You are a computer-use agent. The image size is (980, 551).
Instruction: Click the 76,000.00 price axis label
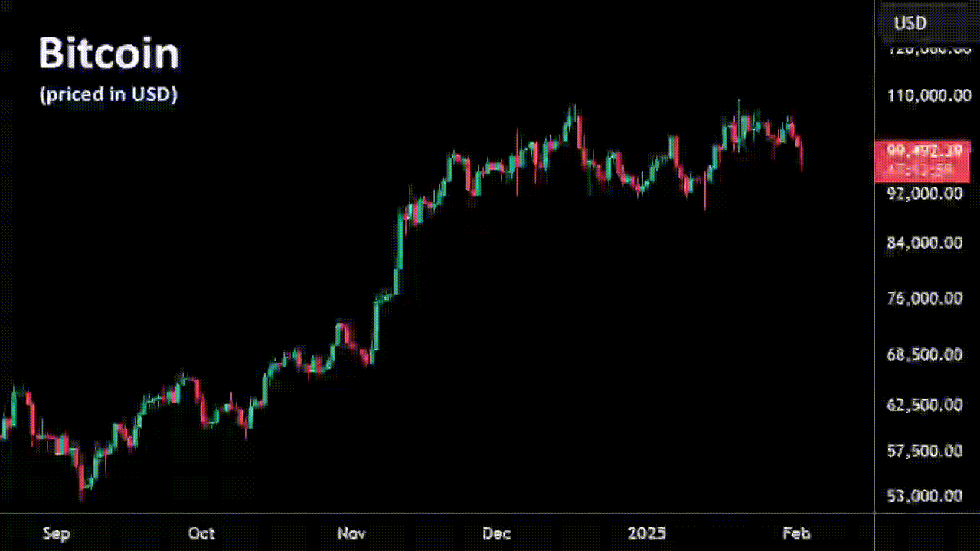[x=924, y=298]
